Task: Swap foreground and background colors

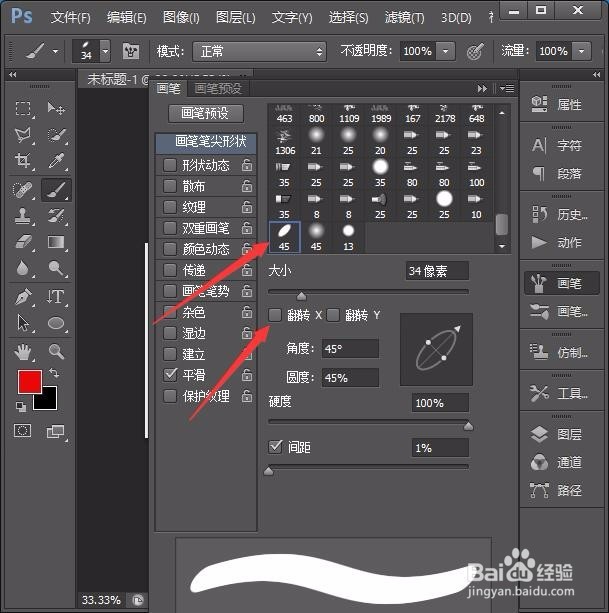Action: click(x=54, y=373)
